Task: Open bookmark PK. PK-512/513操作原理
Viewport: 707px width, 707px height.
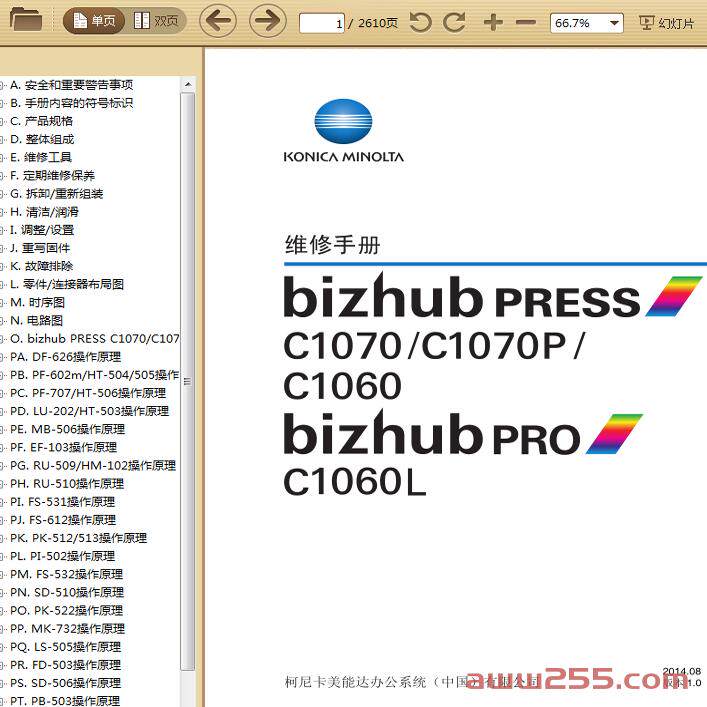Action: (78, 538)
